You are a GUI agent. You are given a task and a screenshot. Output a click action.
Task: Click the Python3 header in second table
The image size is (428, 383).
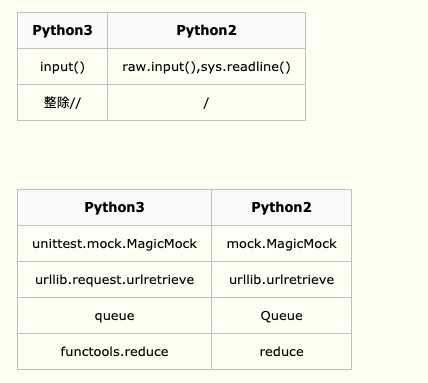(x=114, y=207)
